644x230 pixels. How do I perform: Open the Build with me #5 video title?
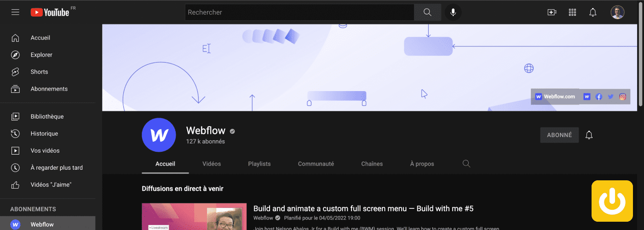click(x=363, y=208)
